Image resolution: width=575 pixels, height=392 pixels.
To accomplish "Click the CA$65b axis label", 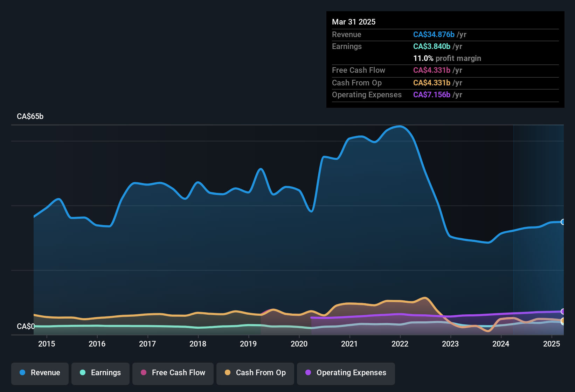I will (30, 116).
